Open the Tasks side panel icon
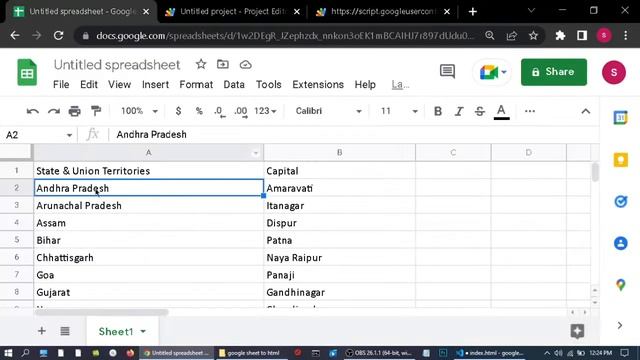The height and width of the screenshot is (360, 640). coord(620,201)
